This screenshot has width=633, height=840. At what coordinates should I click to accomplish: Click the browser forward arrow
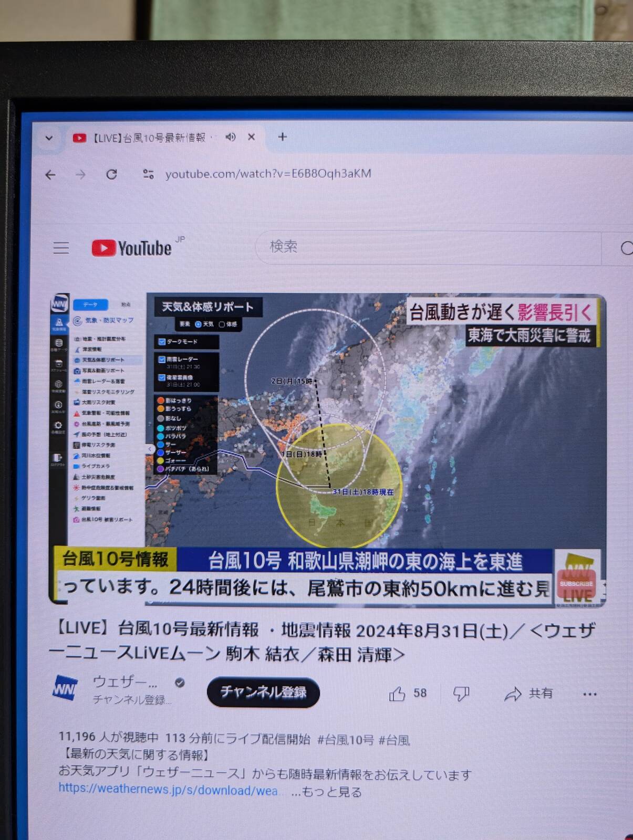coord(80,174)
